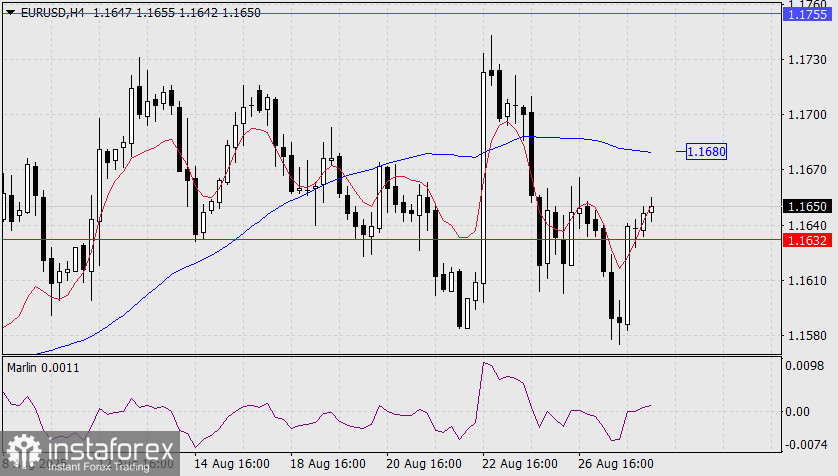Viewport: 838px width, 476px height.
Task: Click the 22 Aug 16:00 time label
Action: pyautogui.click(x=519, y=464)
